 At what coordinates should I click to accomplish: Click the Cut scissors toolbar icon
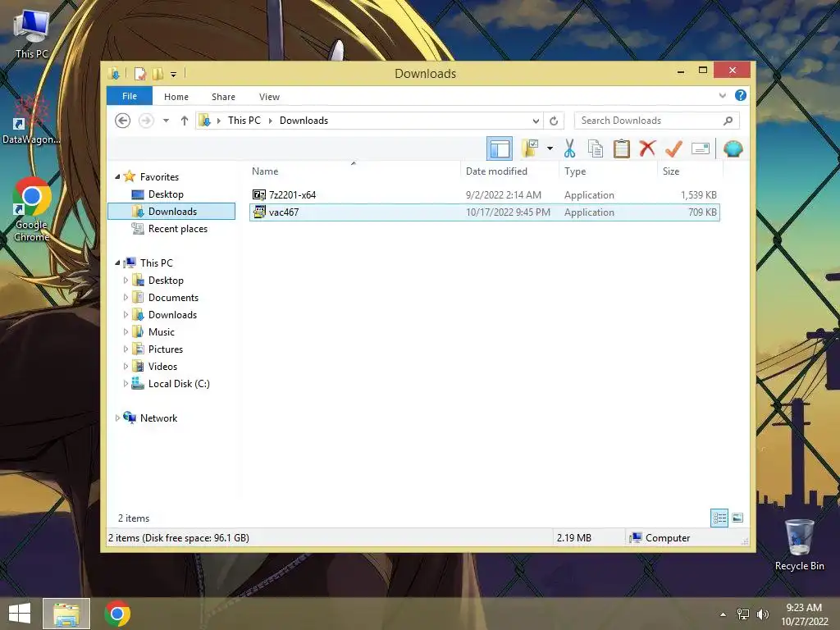(x=569, y=149)
